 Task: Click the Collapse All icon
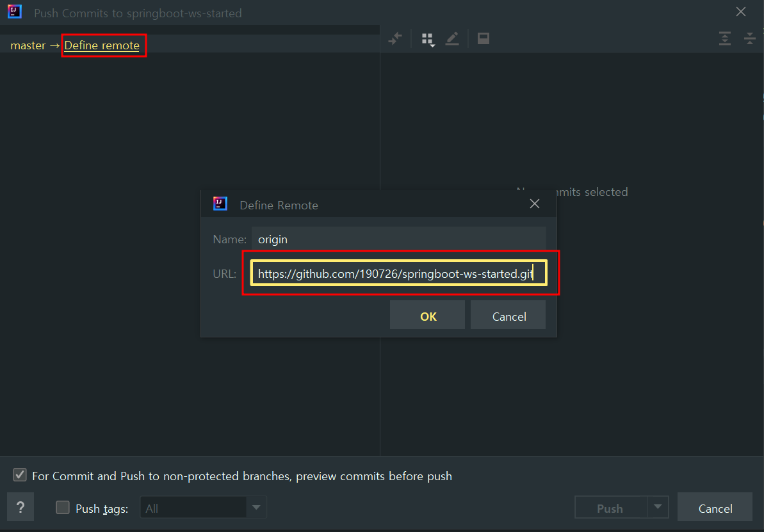tap(749, 39)
